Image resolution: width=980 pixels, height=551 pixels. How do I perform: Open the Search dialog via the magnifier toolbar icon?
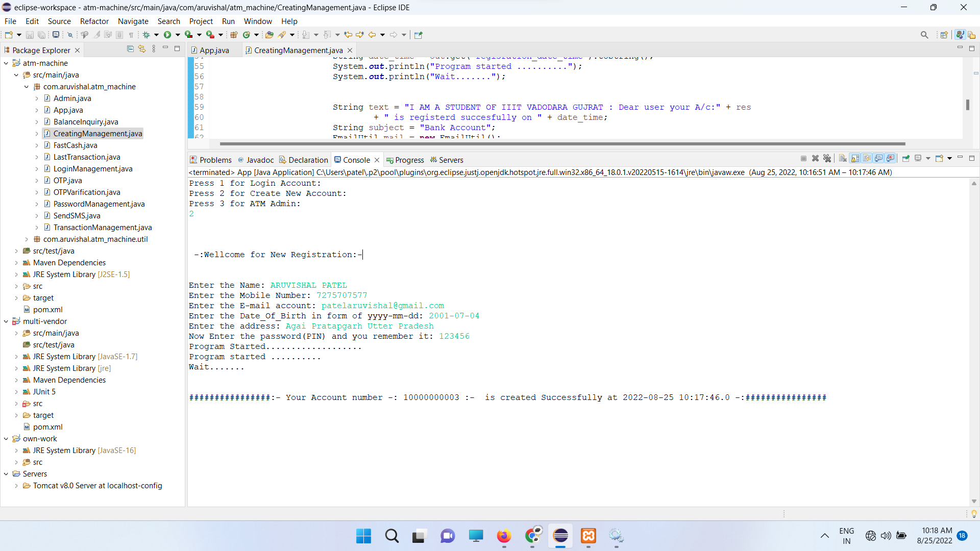[x=924, y=35]
